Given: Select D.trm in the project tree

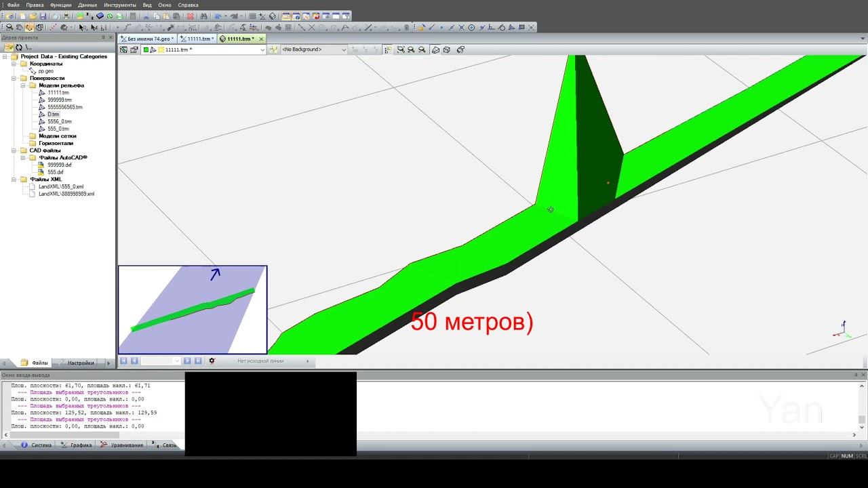Looking at the screenshot, I should (54, 115).
